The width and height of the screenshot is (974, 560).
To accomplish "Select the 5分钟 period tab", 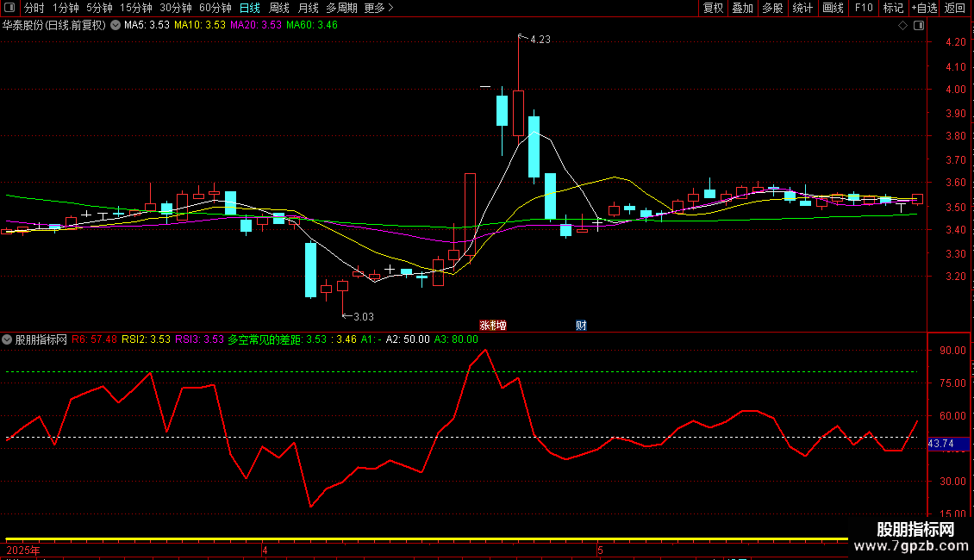I will click(99, 8).
